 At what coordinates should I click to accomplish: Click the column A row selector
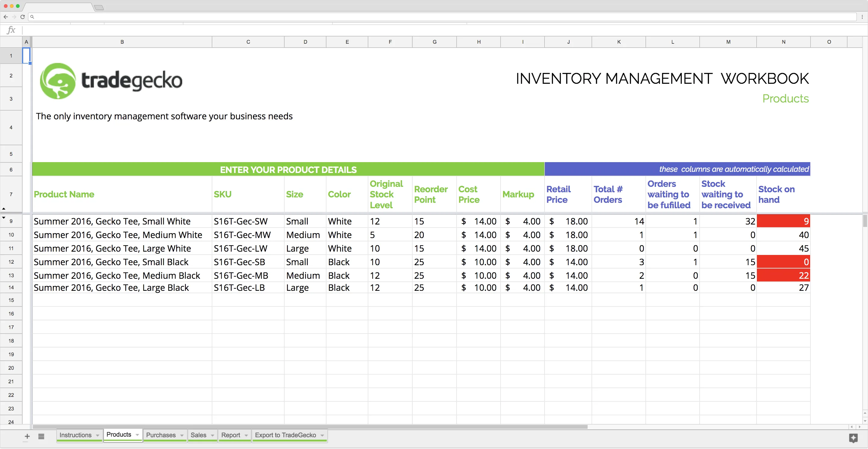26,42
